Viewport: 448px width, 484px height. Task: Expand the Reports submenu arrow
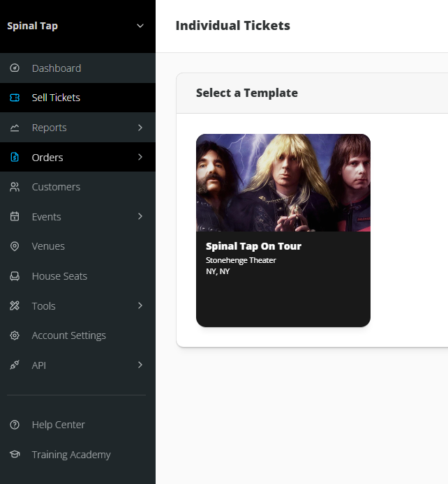coord(140,128)
